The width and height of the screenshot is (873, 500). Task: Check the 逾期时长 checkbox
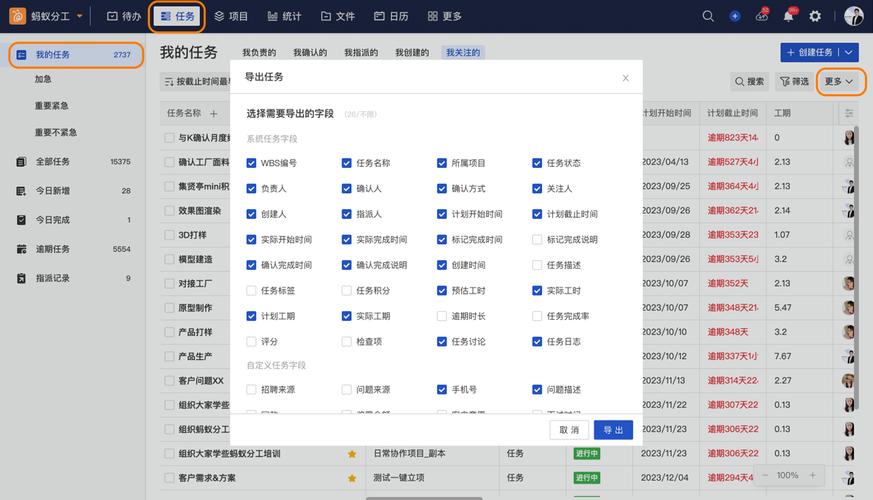click(x=442, y=316)
